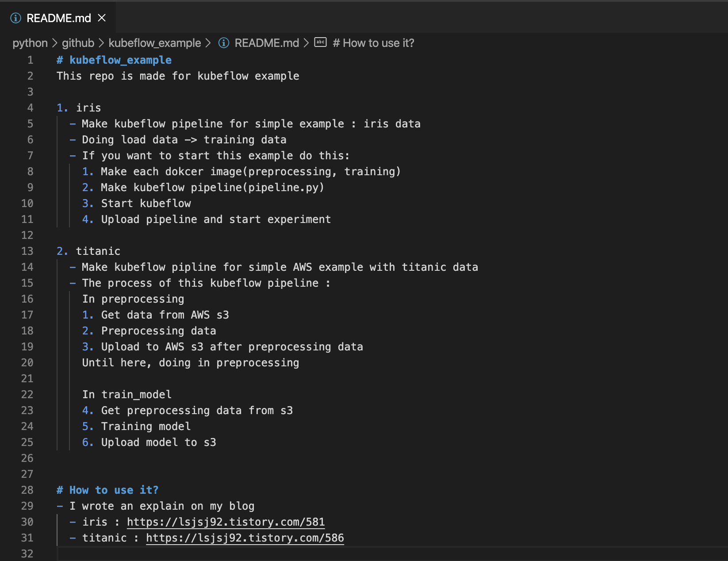Click line 'Make kubeflow pipeline(pipeline.py)'
This screenshot has height=561, width=728.
point(212,188)
